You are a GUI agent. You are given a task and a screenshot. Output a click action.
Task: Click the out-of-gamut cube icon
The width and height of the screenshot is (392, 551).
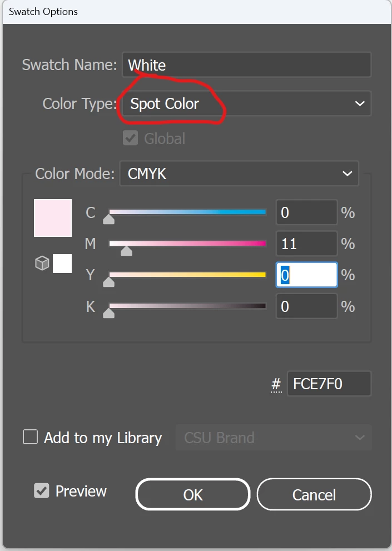coord(42,264)
